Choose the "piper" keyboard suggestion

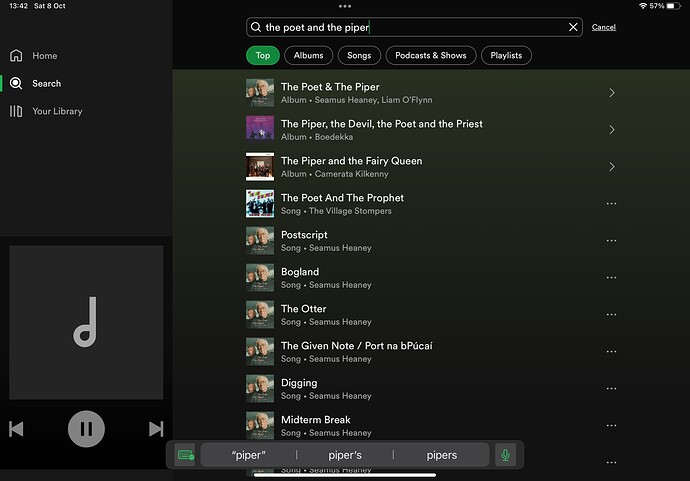point(249,455)
